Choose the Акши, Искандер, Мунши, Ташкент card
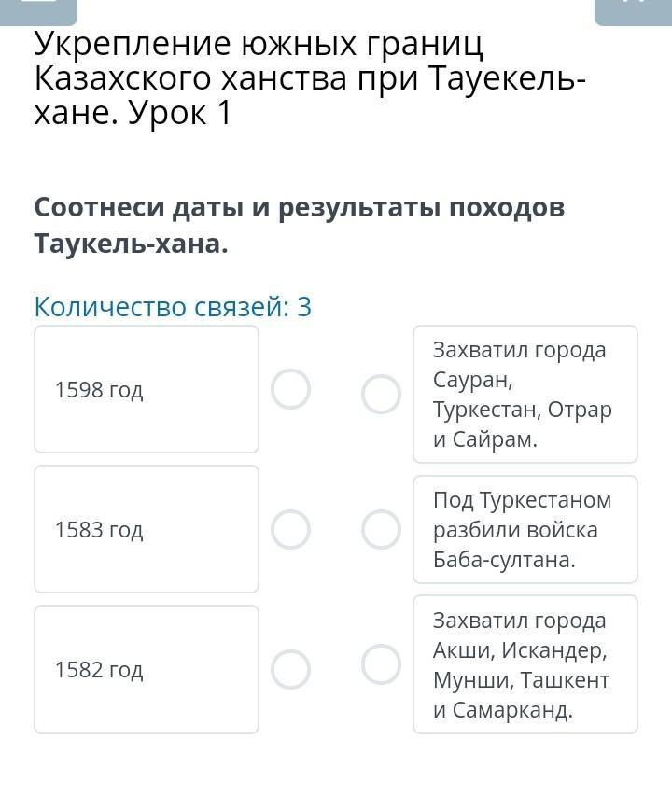 (525, 664)
